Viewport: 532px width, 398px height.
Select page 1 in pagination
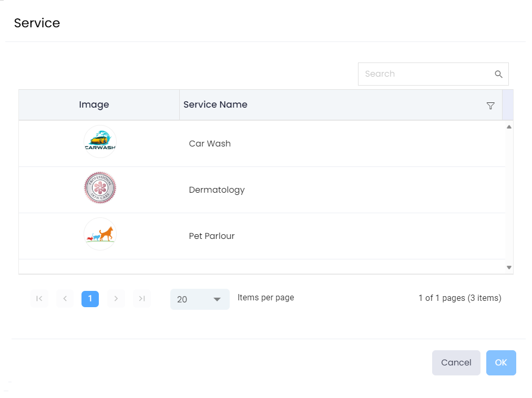[90, 299]
